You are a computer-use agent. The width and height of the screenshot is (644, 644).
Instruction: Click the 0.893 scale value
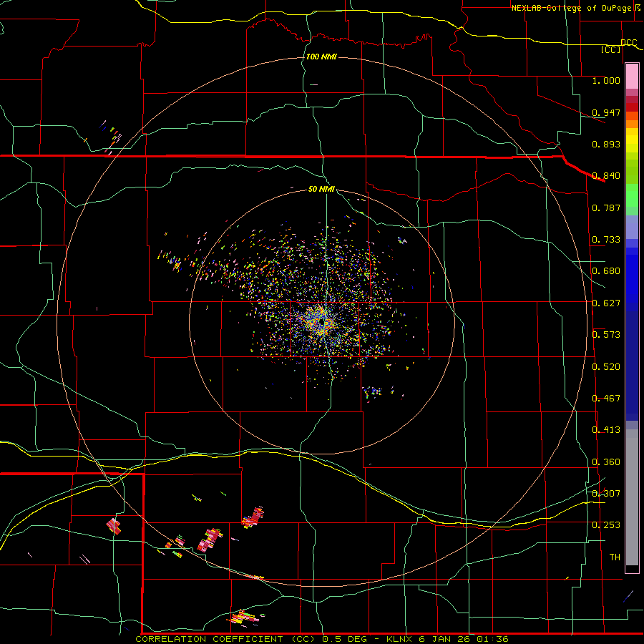coord(606,144)
